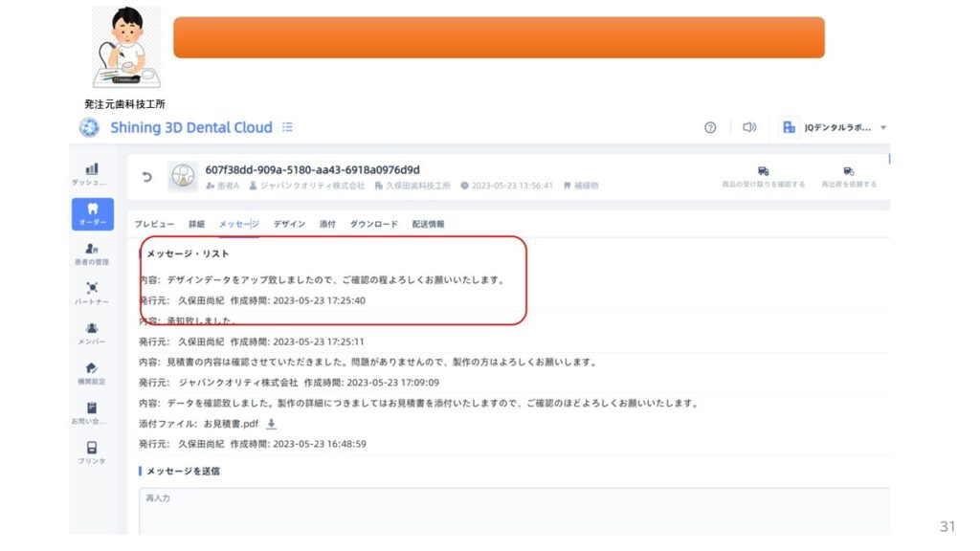Click the help question mark icon

coord(710,127)
